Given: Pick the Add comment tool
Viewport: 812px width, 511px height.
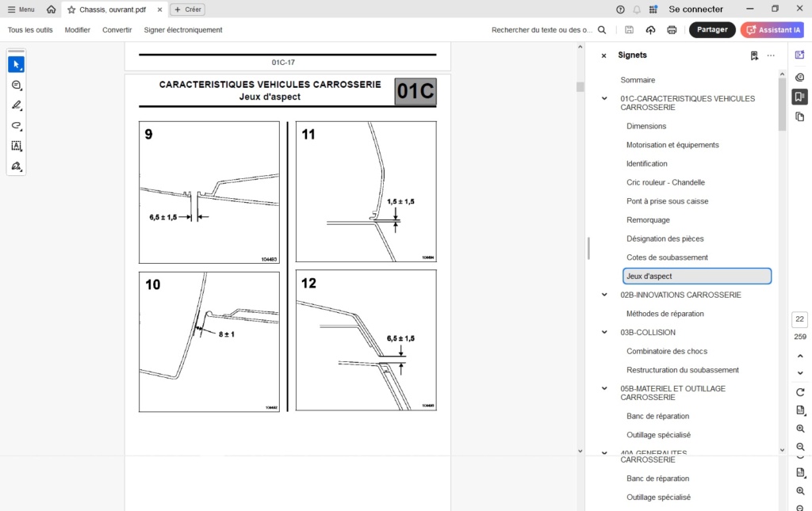Looking at the screenshot, I should pyautogui.click(x=16, y=85).
